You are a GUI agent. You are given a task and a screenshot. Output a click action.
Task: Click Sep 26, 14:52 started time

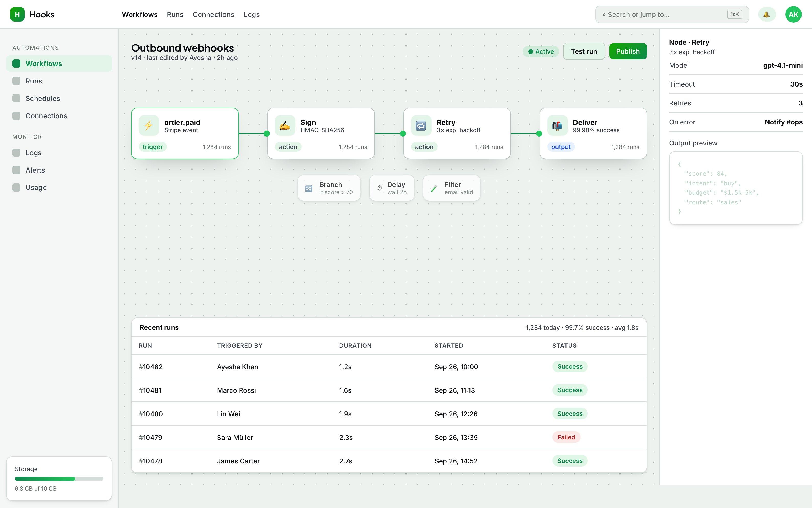coord(456,461)
